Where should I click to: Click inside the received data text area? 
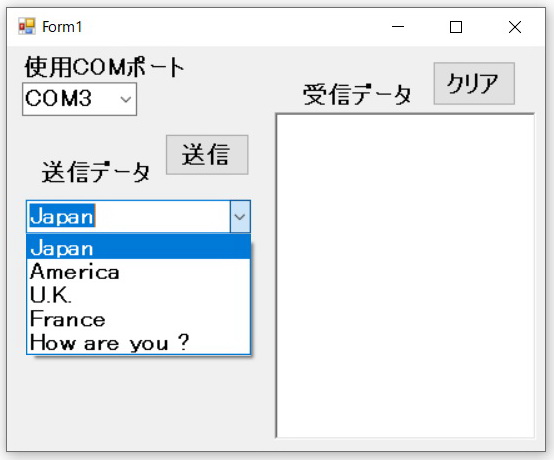click(x=405, y=276)
